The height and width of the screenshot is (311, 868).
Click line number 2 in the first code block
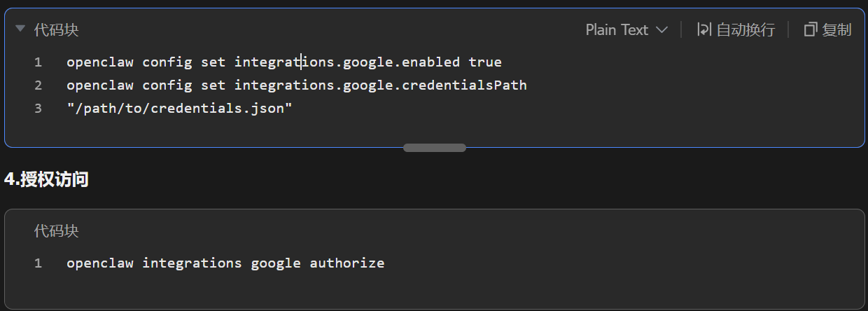tap(38, 85)
